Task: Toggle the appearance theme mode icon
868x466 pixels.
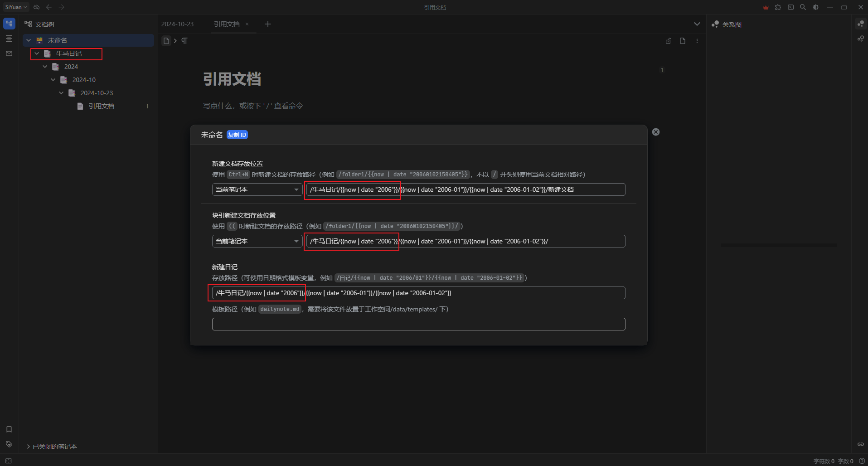Action: [x=816, y=7]
